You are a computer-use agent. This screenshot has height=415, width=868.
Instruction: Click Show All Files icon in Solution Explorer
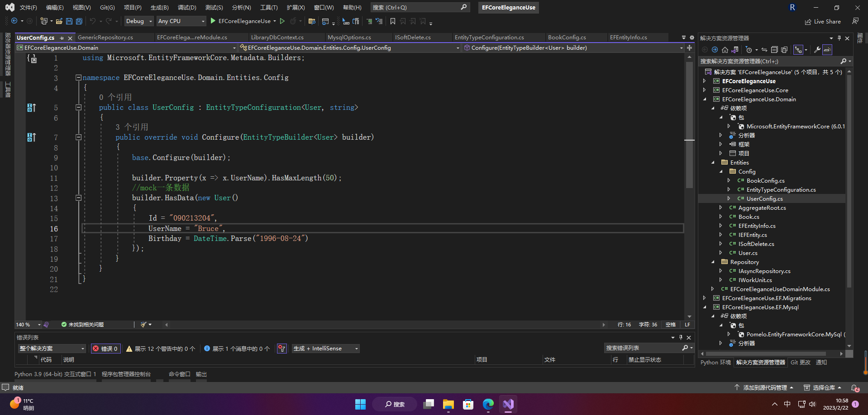pos(784,50)
